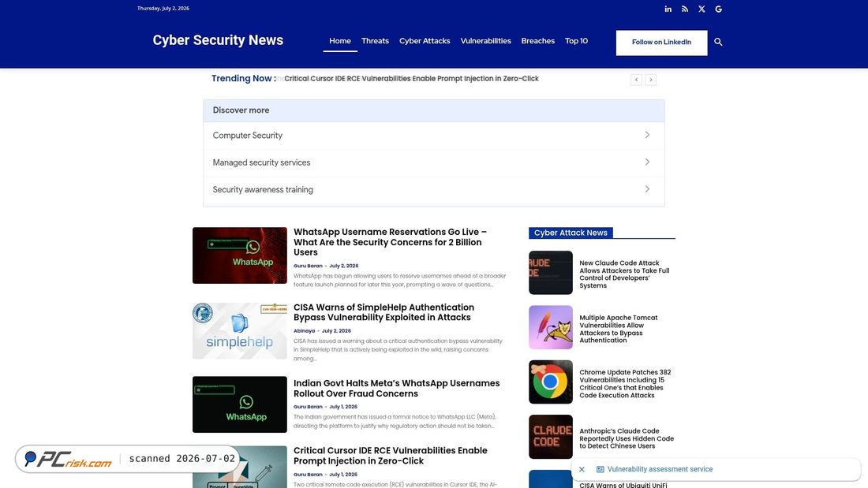The height and width of the screenshot is (488, 868).
Task: Click Follow on LinkedIn button
Action: pos(661,43)
